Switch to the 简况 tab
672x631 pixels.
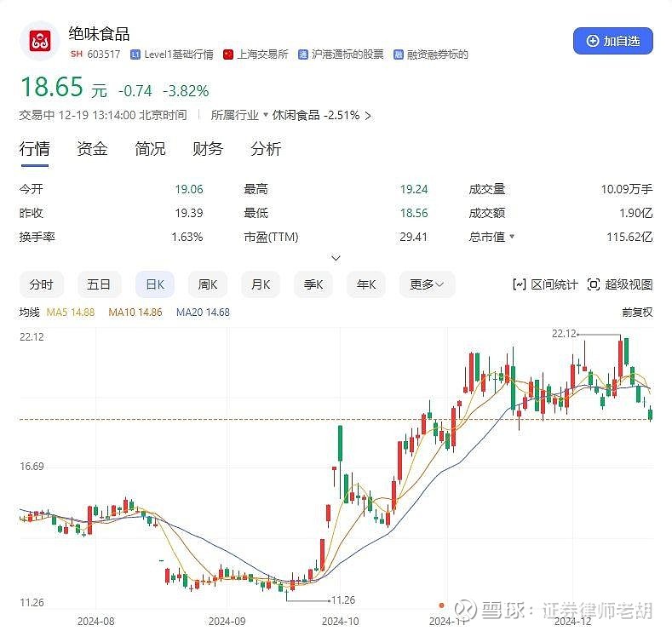150,149
